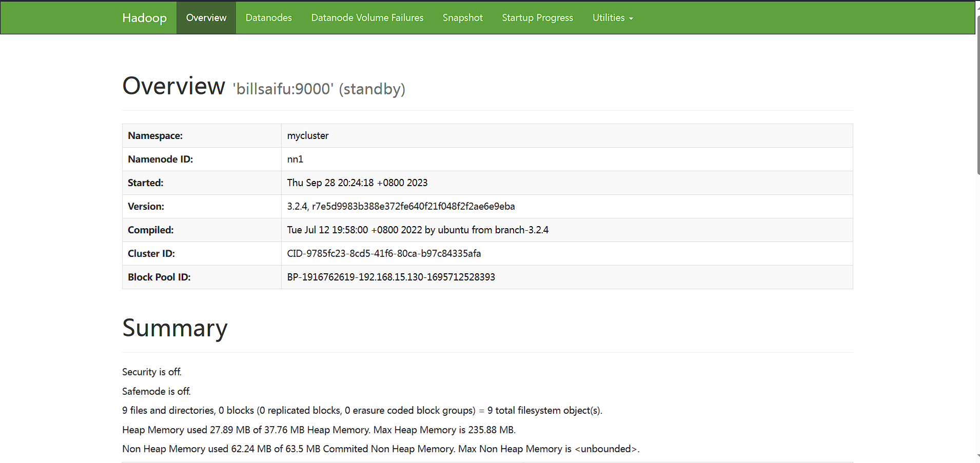The image size is (980, 463).
Task: Click the Heap Memory usage line
Action: click(x=319, y=430)
